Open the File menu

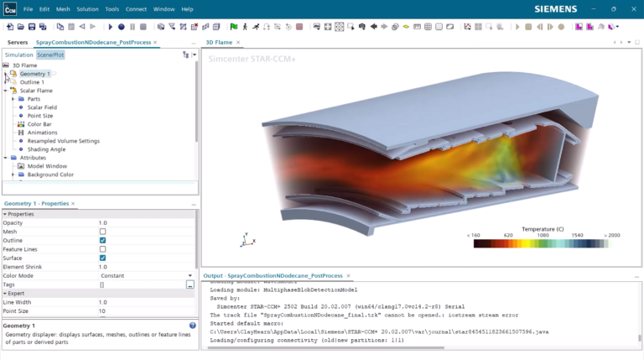28,9
